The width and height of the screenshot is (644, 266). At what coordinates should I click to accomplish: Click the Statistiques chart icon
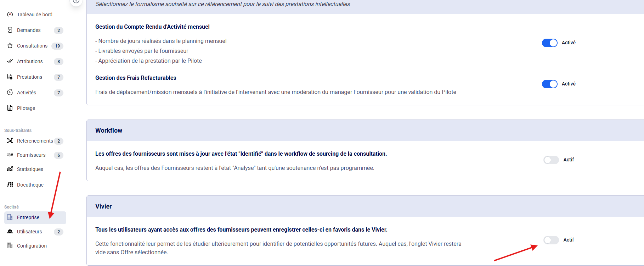(x=10, y=169)
